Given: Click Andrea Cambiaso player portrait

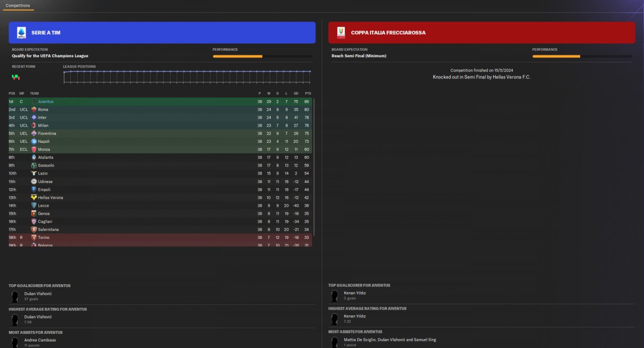Looking at the screenshot, I should click(15, 342).
